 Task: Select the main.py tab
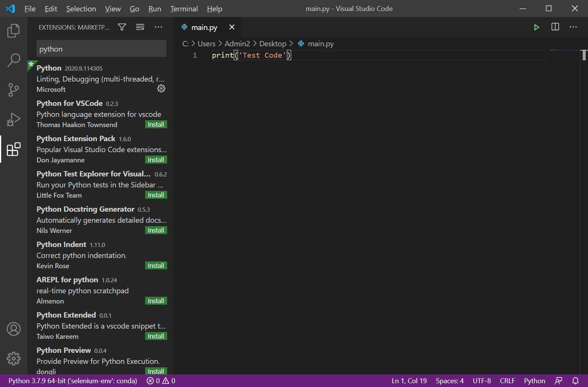click(x=205, y=27)
